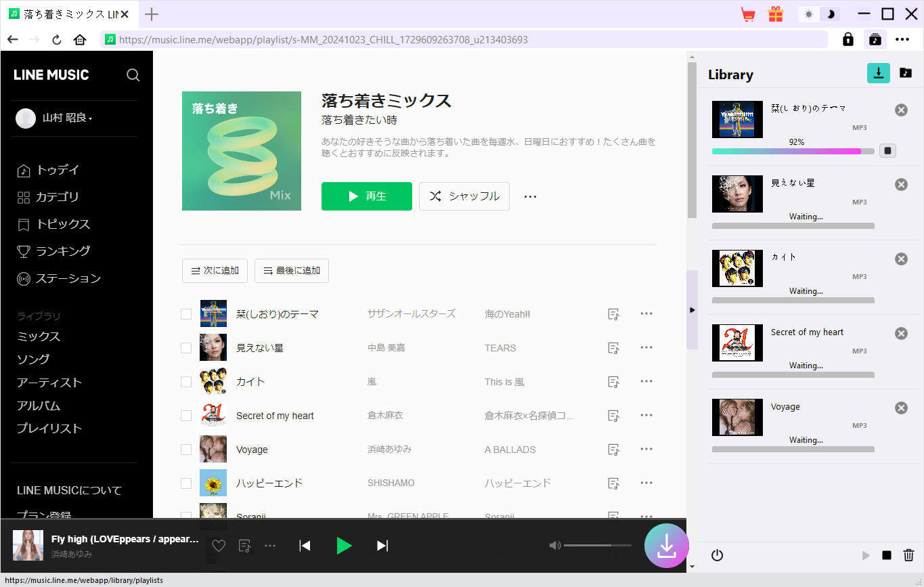Open more options for Voyage row
This screenshot has width=924, height=587.
pyautogui.click(x=646, y=449)
